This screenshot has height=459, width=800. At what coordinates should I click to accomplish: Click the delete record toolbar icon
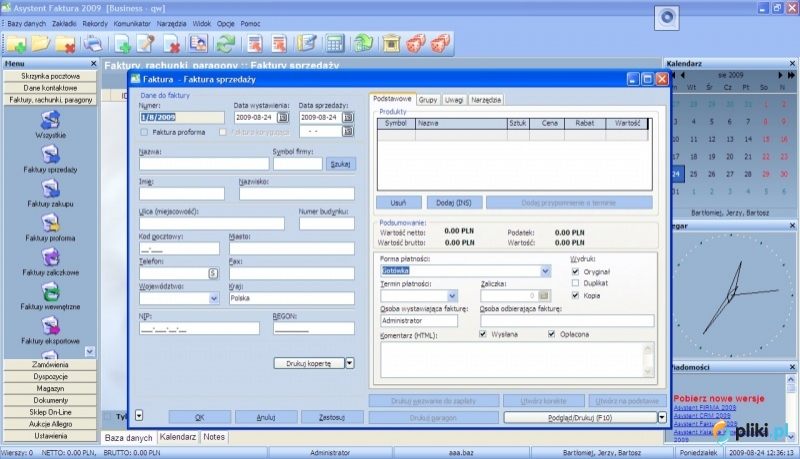pyautogui.click(x=172, y=44)
